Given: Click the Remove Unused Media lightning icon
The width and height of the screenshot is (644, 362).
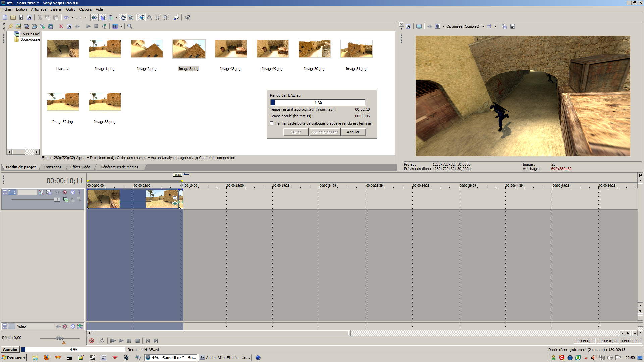Looking at the screenshot, I should [10, 26].
